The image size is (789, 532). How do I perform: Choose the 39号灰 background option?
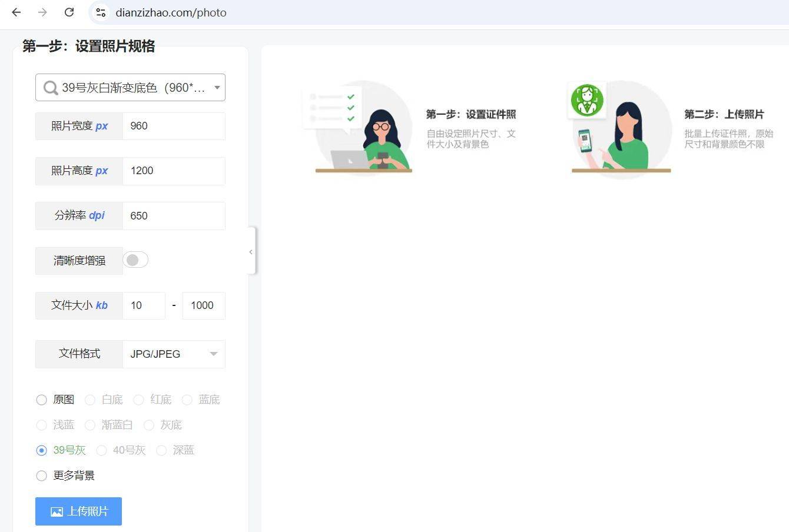(x=42, y=450)
